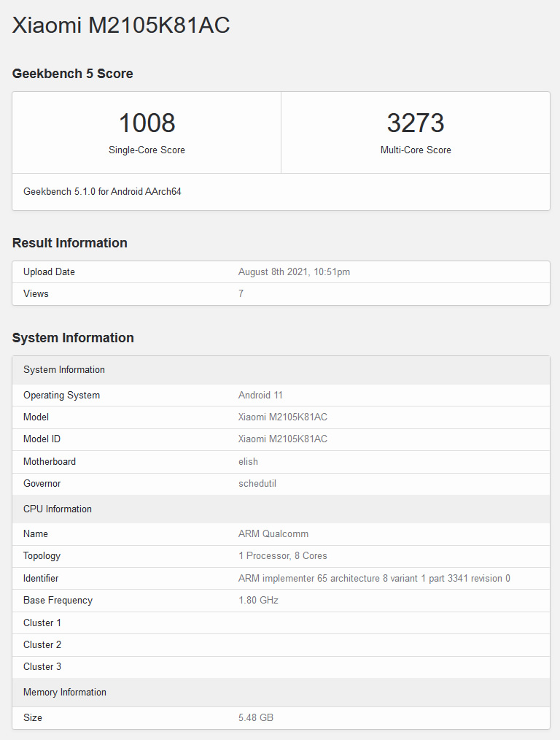560x740 pixels.
Task: Click the Geekbench 5.1.0 for Android AArch64 text
Action: pyautogui.click(x=102, y=192)
